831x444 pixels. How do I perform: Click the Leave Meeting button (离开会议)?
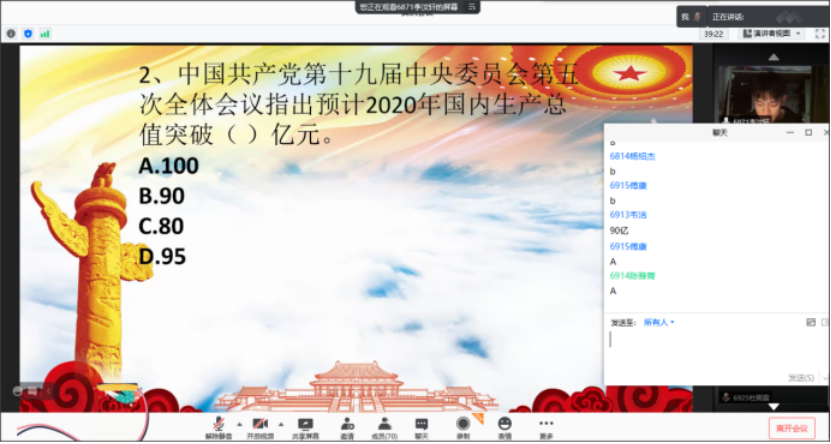[791, 428]
